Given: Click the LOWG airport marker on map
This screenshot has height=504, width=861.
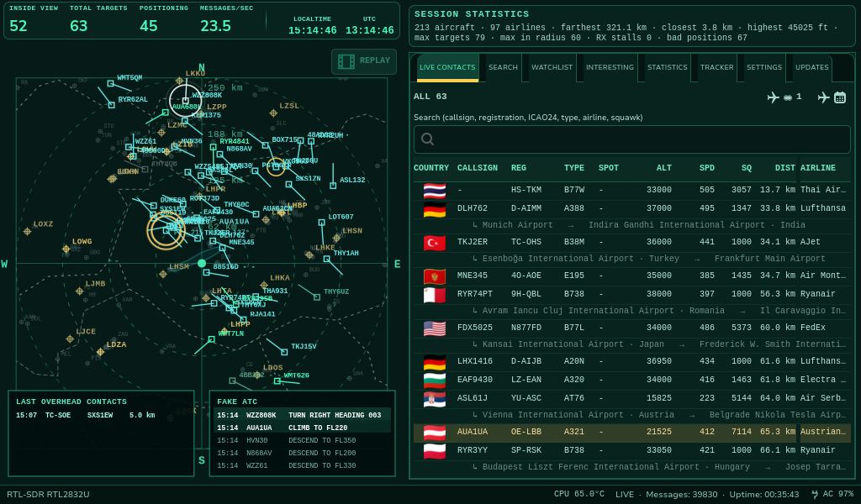Looking at the screenshot, I should tap(66, 249).
